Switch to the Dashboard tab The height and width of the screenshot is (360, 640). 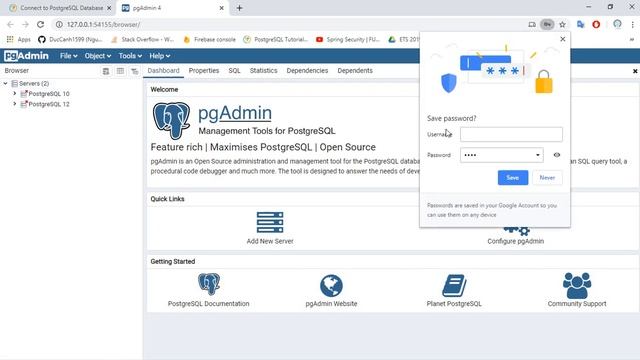[x=163, y=71]
